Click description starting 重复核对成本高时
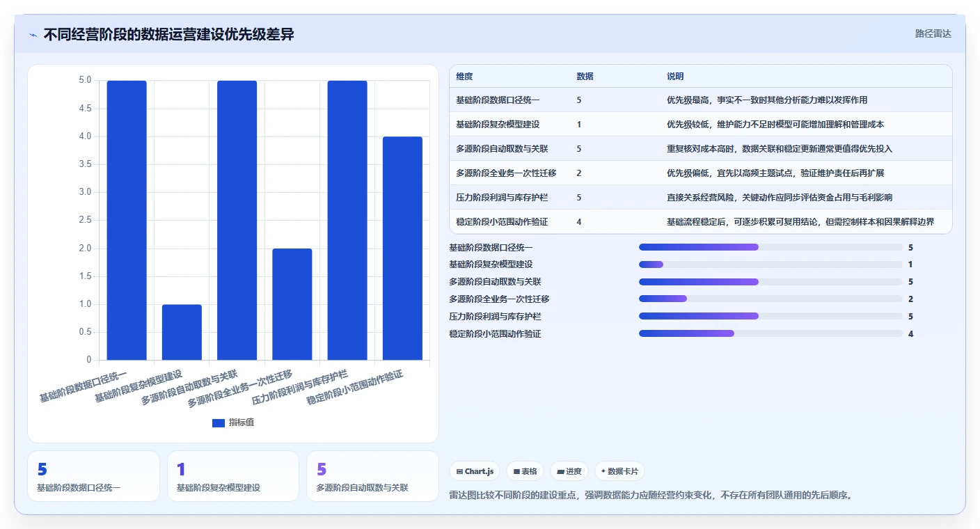 (780, 149)
